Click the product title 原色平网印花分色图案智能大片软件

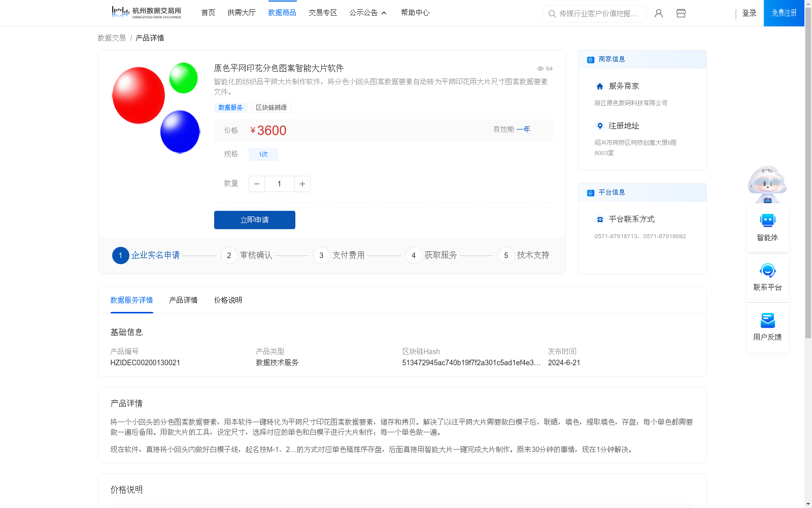coord(279,68)
